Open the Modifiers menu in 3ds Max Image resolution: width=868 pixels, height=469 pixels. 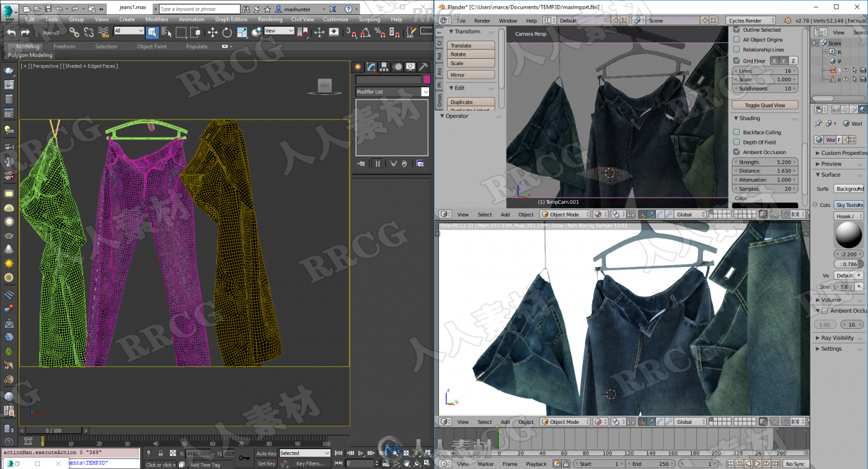tap(157, 19)
